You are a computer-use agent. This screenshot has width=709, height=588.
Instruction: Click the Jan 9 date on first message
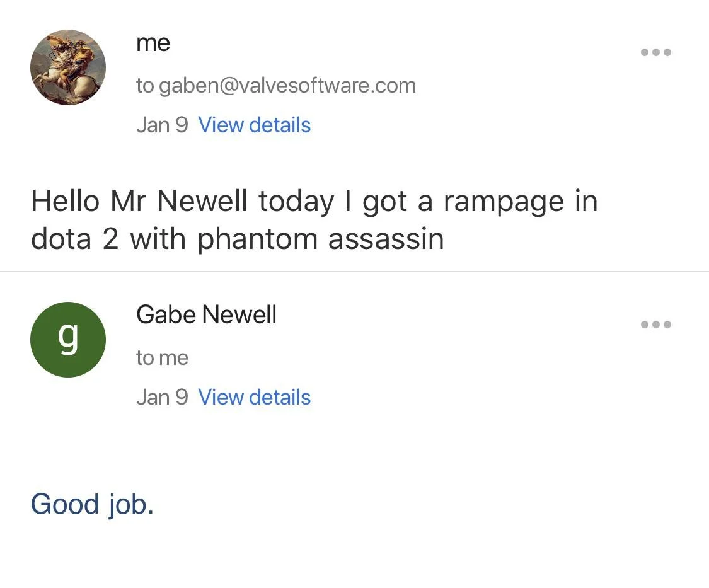pyautogui.click(x=162, y=125)
